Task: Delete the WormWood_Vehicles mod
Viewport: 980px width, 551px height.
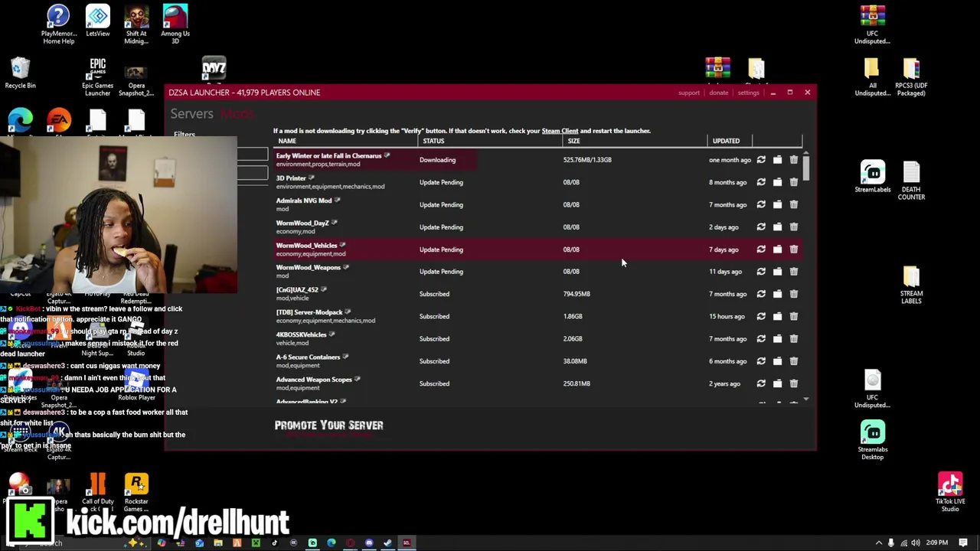Action: [x=794, y=249]
